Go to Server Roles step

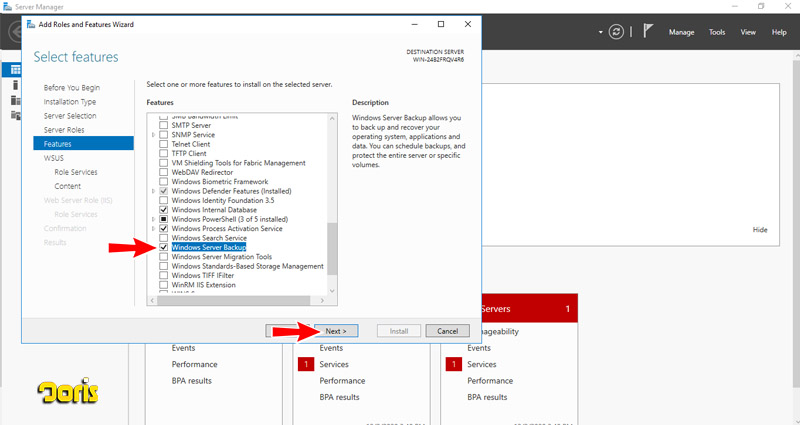(x=64, y=130)
